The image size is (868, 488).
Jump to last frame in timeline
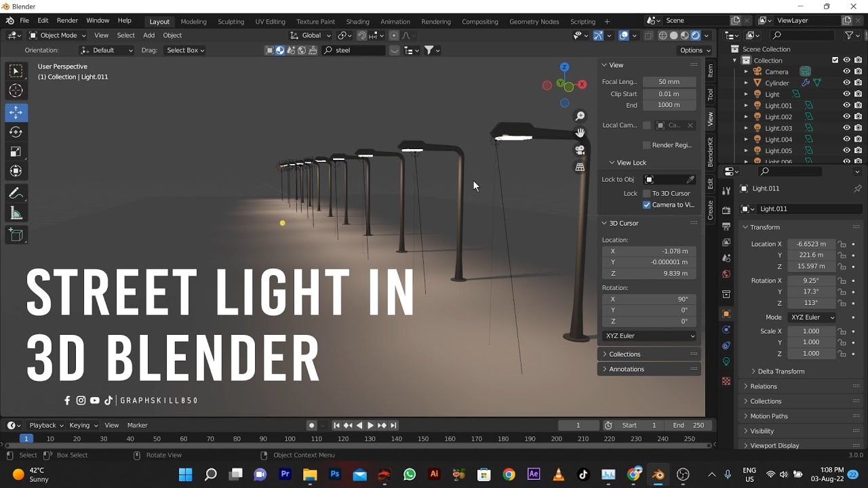tap(393, 426)
